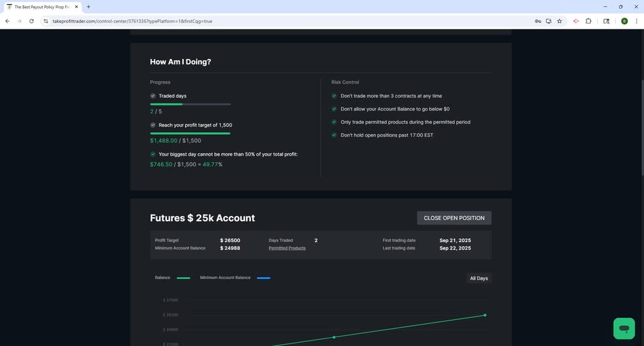Select The Best Payout Policy tab

(x=42, y=7)
